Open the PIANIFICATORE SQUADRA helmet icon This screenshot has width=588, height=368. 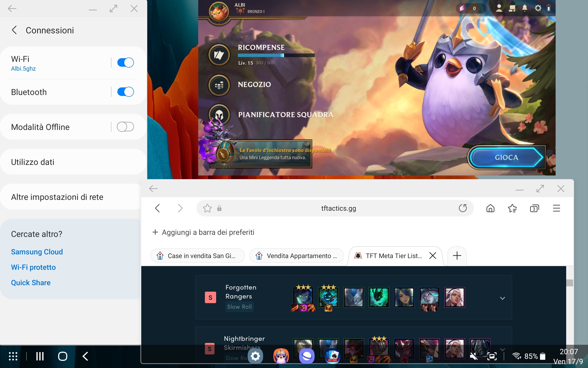[219, 115]
